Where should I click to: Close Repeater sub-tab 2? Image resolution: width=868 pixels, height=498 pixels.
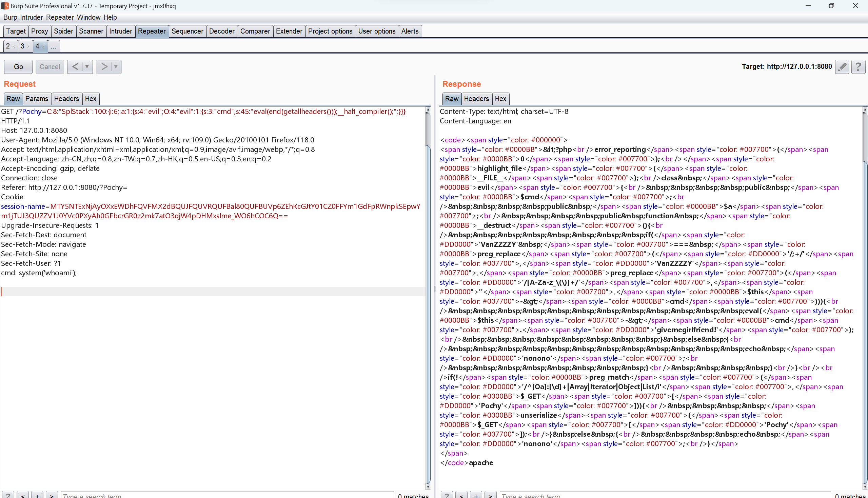point(14,47)
